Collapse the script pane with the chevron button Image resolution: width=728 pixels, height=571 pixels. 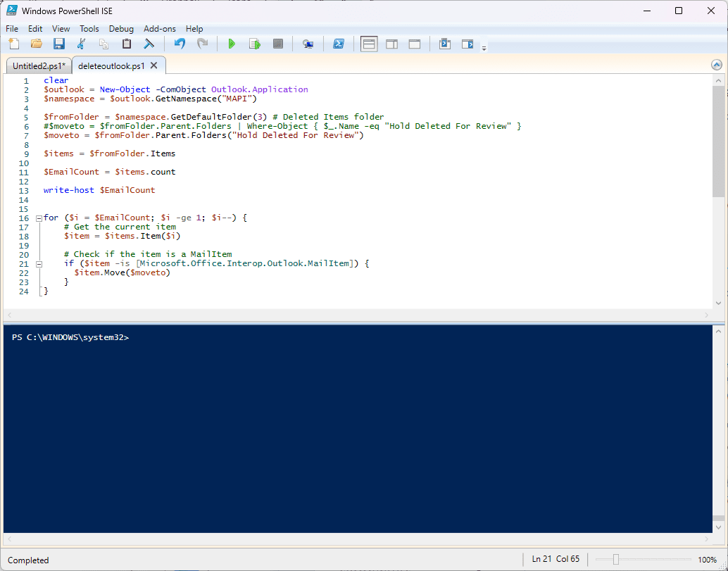pos(717,65)
